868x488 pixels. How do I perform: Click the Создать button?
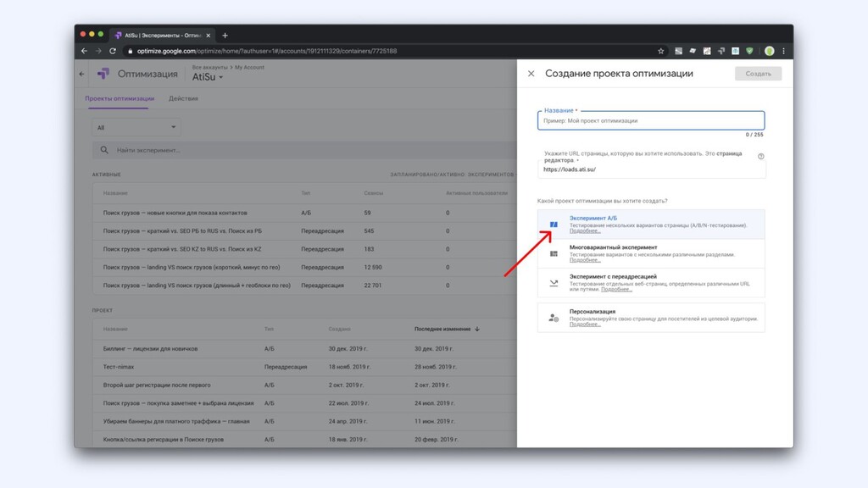point(758,74)
